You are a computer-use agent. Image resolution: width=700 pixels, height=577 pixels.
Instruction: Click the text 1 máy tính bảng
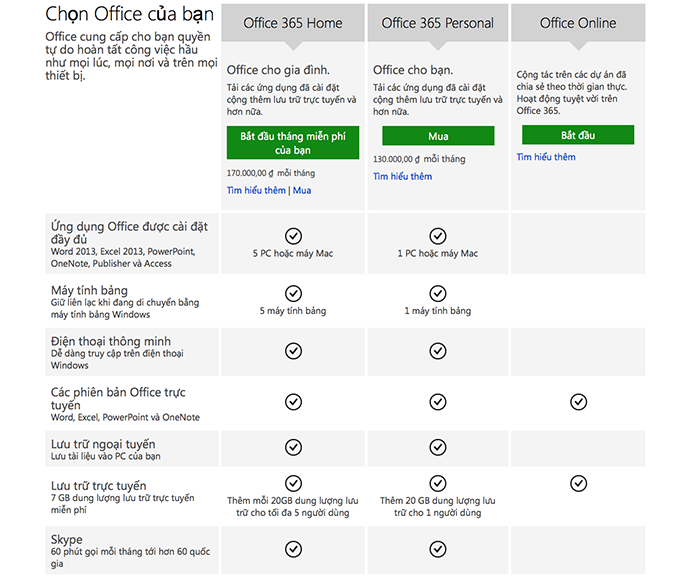coord(438,310)
